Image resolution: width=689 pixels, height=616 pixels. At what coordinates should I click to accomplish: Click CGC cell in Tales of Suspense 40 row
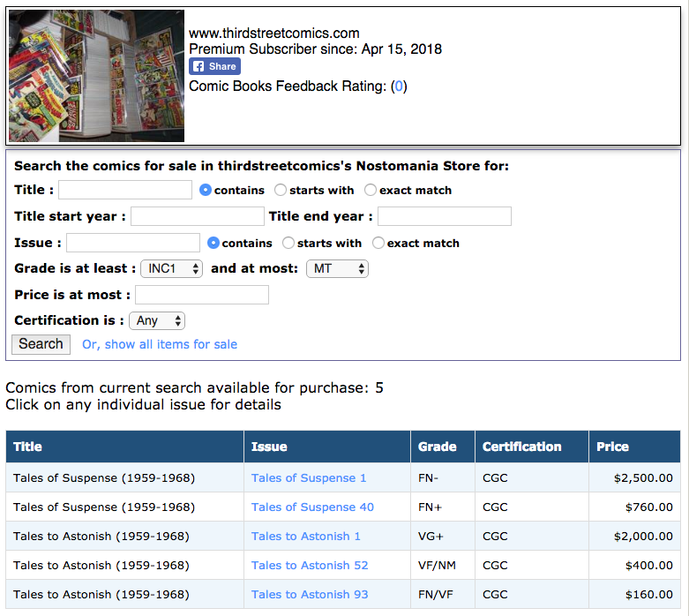pyautogui.click(x=532, y=507)
